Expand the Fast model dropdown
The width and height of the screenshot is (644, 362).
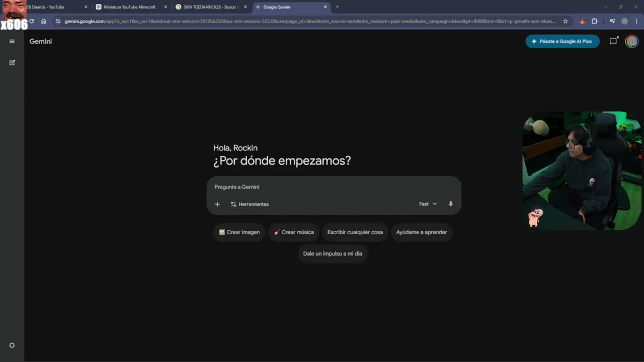click(x=428, y=204)
